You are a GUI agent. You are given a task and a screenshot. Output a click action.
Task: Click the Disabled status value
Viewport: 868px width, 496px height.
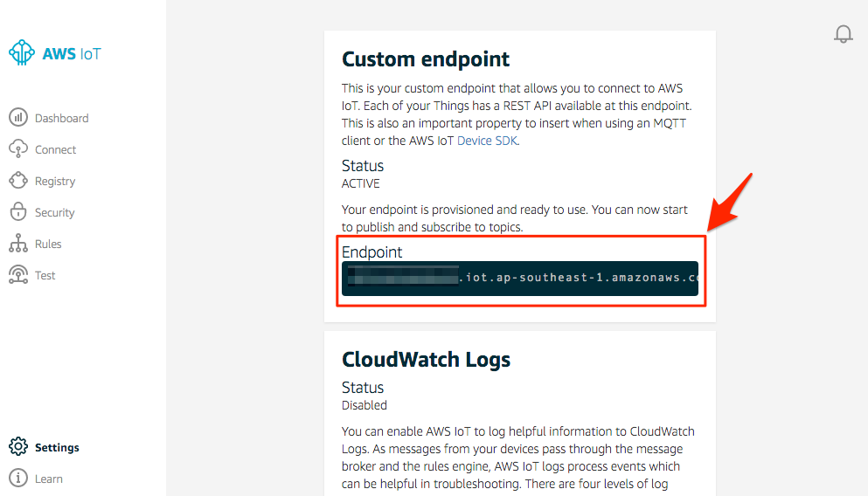pos(365,405)
